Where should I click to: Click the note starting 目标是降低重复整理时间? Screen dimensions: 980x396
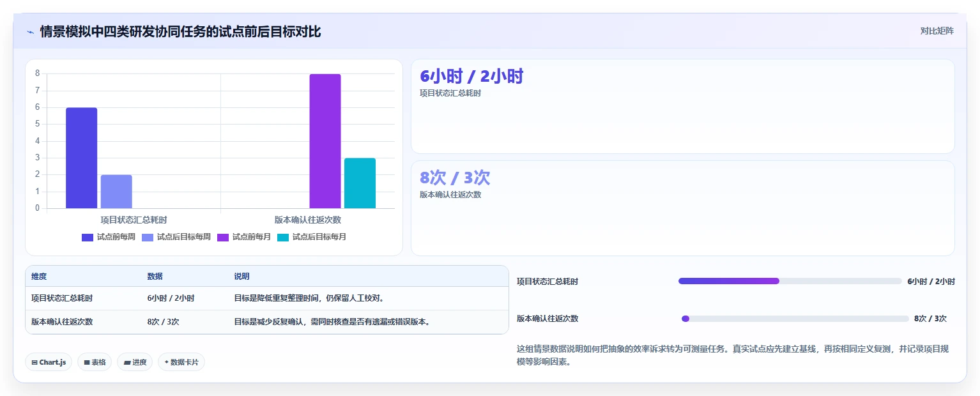[309, 298]
